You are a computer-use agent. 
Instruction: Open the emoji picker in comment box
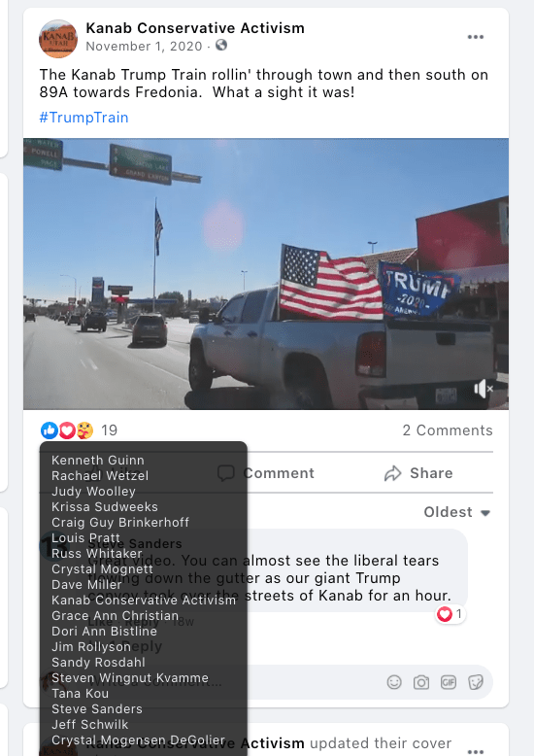click(x=394, y=682)
